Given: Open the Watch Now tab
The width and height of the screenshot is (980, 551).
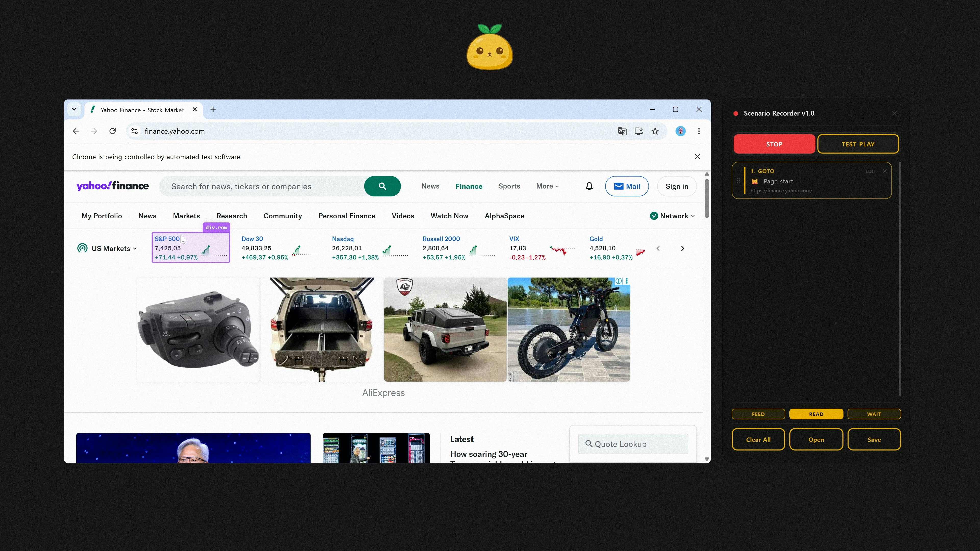Looking at the screenshot, I should [449, 216].
